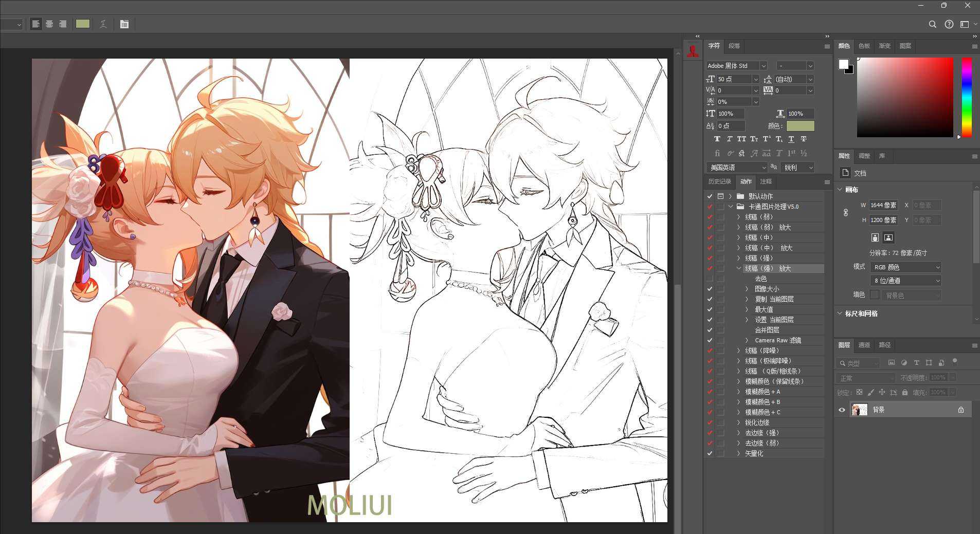The width and height of the screenshot is (980, 534).
Task: Lock transparent pixels icon in Layers
Action: click(x=859, y=392)
